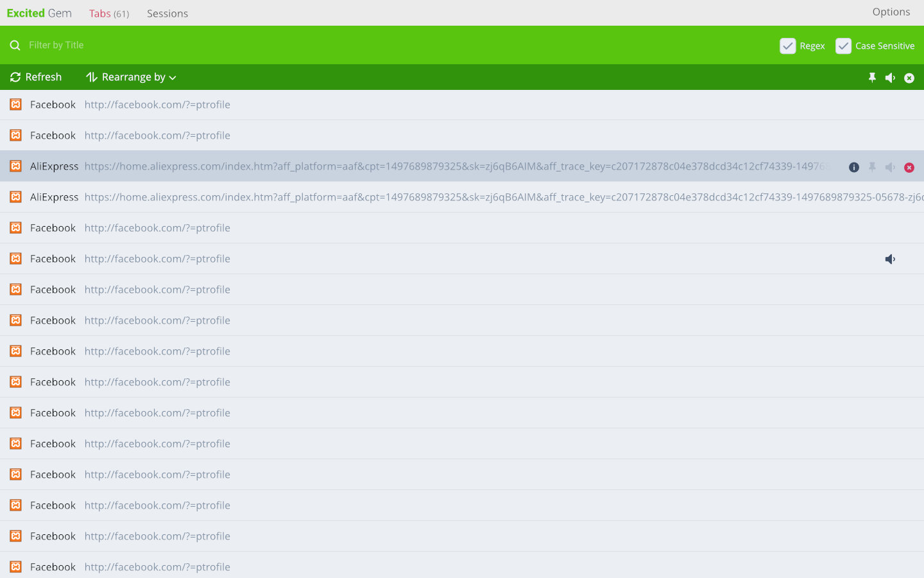Pin the highlighted AliExpress tab
Screen dimensions: 924x578
[x=872, y=167]
